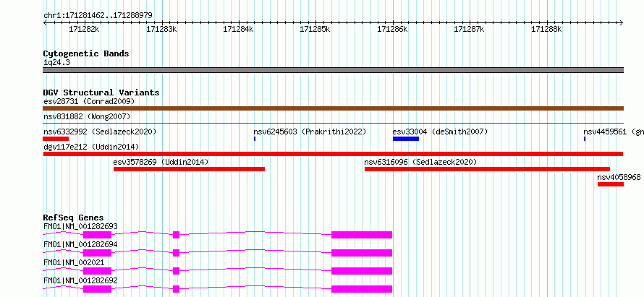The width and height of the screenshot is (644, 297).
Task: Click the FMO1|NM_001282694 transcript label
Action: point(80,244)
